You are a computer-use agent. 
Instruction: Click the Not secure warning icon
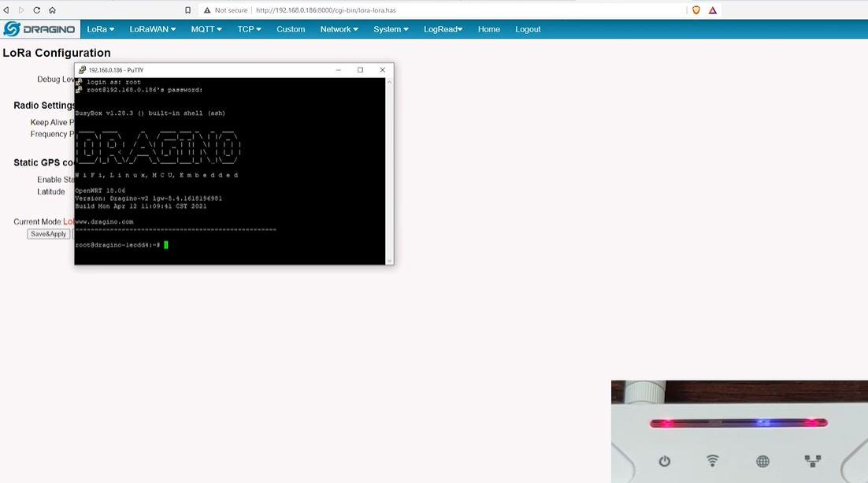[x=207, y=10]
